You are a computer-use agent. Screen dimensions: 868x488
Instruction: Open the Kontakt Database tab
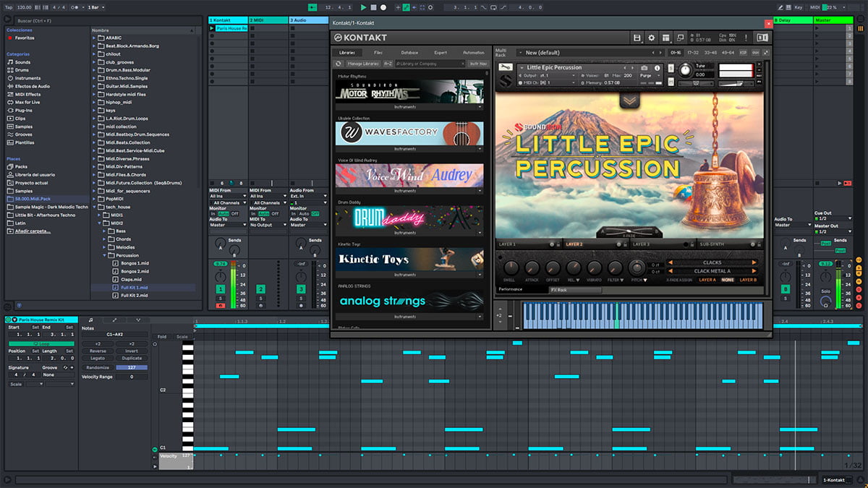[x=409, y=53]
